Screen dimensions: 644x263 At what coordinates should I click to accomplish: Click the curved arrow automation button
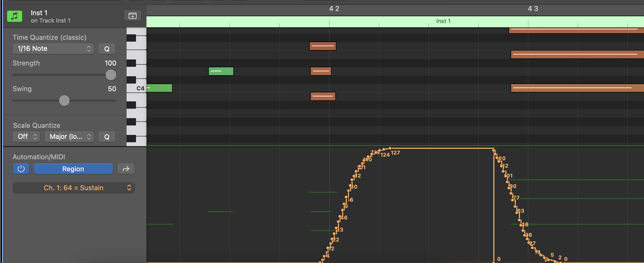[126, 169]
